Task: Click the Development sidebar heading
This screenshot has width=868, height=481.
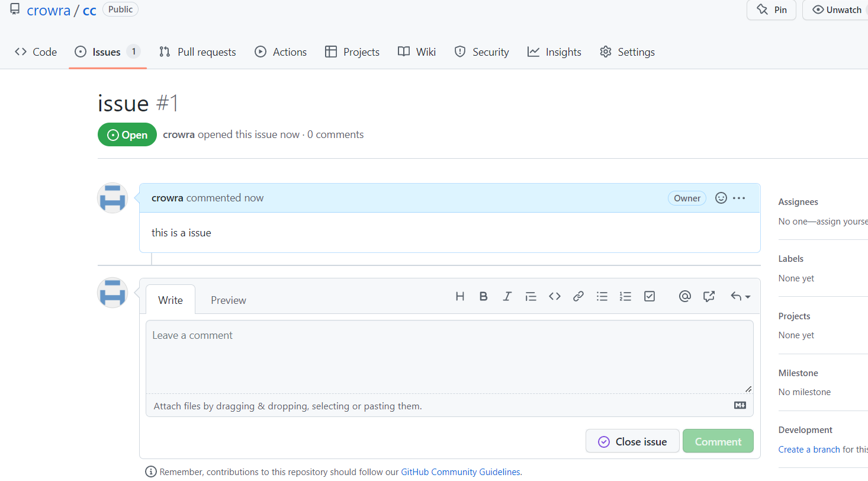Action: tap(805, 430)
